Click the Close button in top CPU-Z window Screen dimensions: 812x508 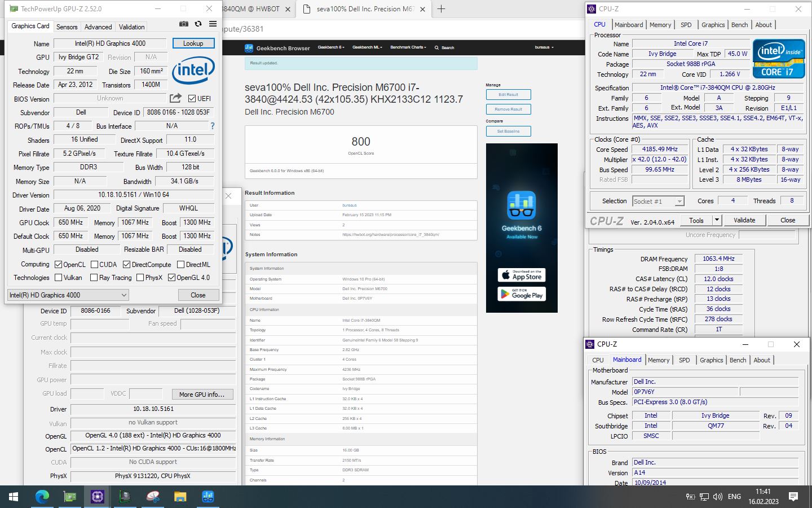click(788, 220)
